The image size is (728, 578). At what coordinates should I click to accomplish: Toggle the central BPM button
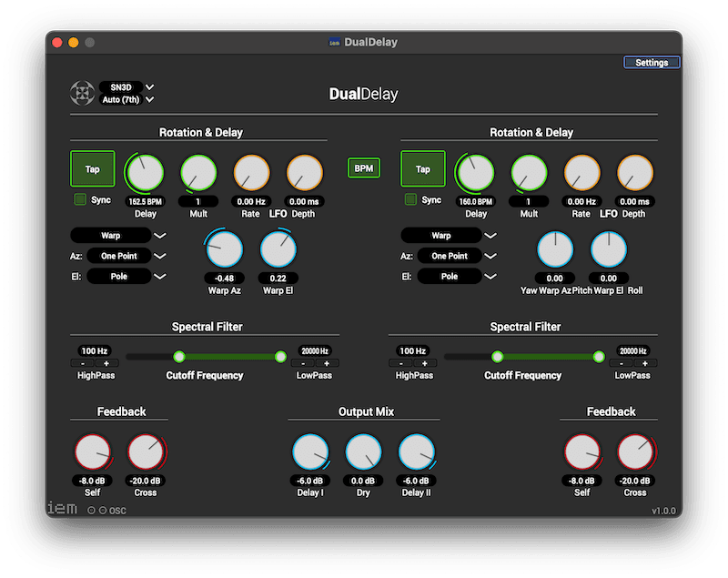tap(364, 168)
